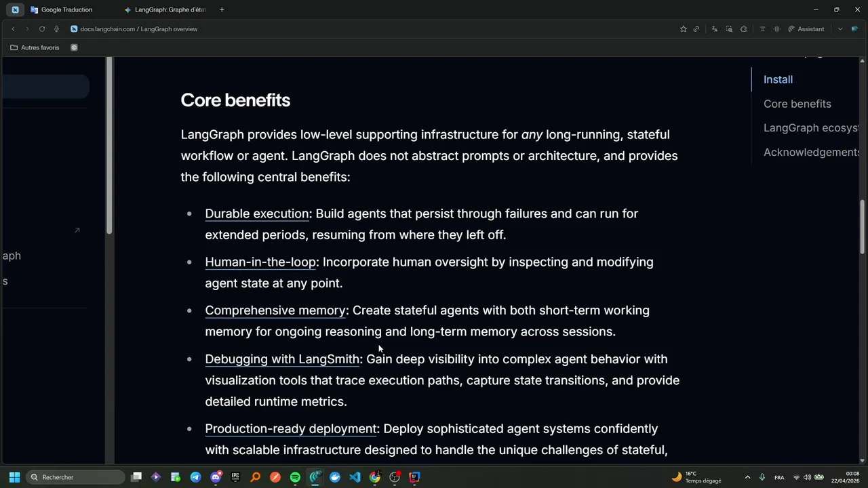The width and height of the screenshot is (868, 488).
Task: Expand the browser toolbar chevron dropdown
Action: pos(840,29)
